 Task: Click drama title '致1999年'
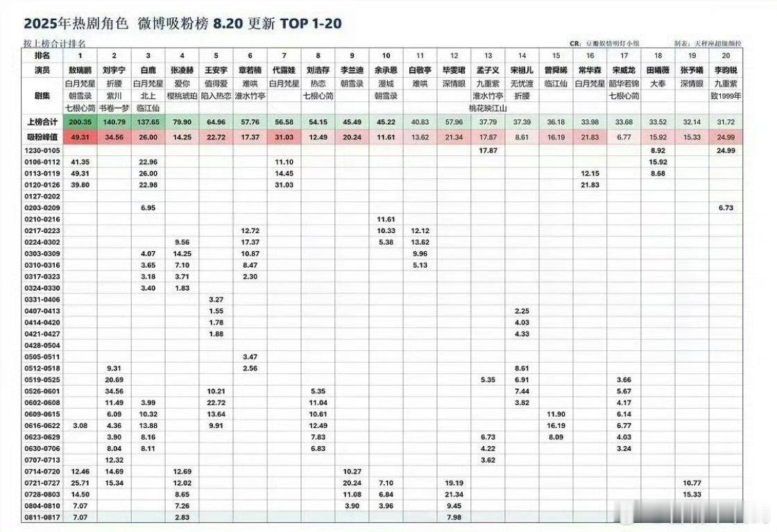pos(726,96)
